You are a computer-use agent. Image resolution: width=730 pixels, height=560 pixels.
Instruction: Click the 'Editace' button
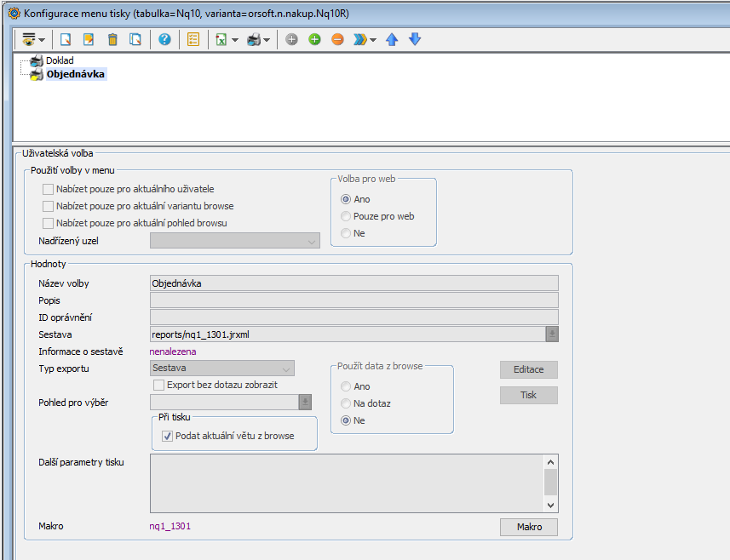pyautogui.click(x=528, y=369)
